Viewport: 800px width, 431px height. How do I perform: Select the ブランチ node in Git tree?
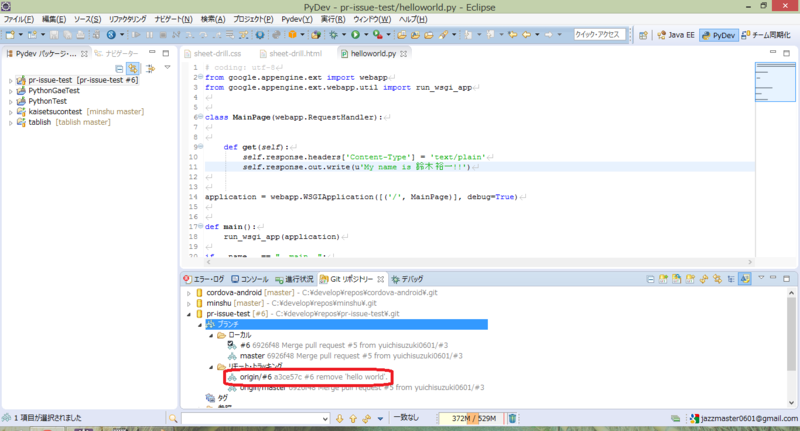pos(346,324)
